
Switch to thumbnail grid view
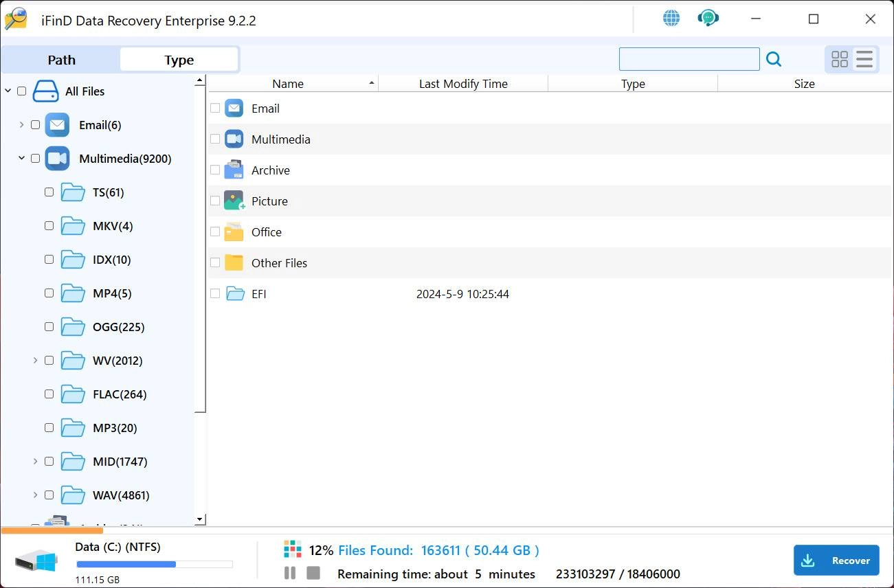pos(840,60)
